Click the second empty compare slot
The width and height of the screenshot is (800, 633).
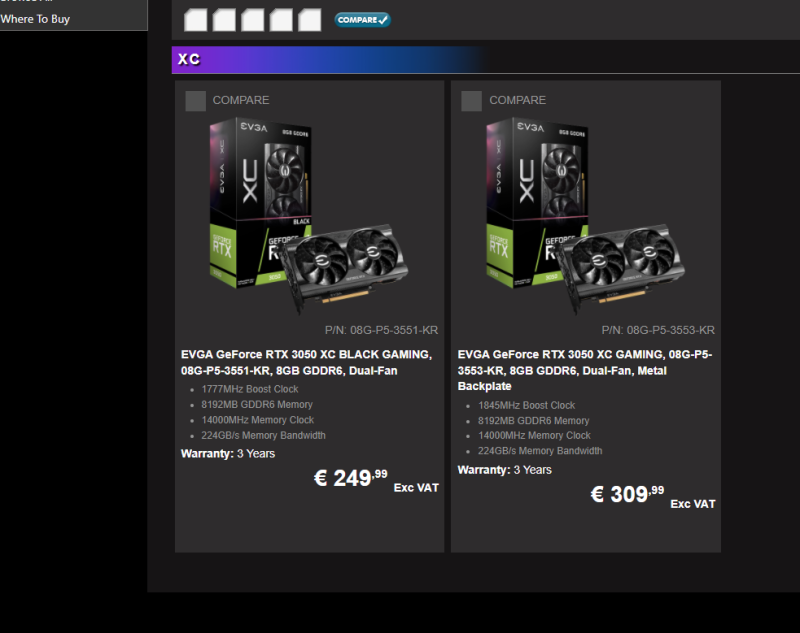[224, 20]
